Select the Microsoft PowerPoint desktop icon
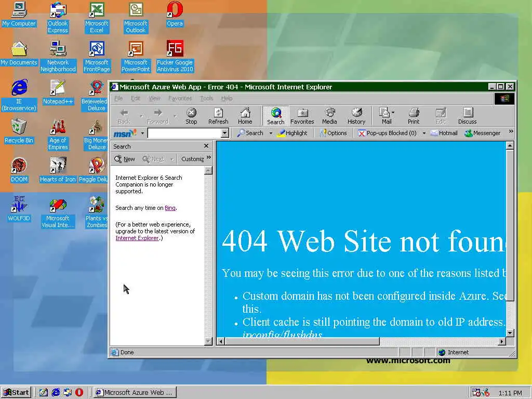 (136, 57)
